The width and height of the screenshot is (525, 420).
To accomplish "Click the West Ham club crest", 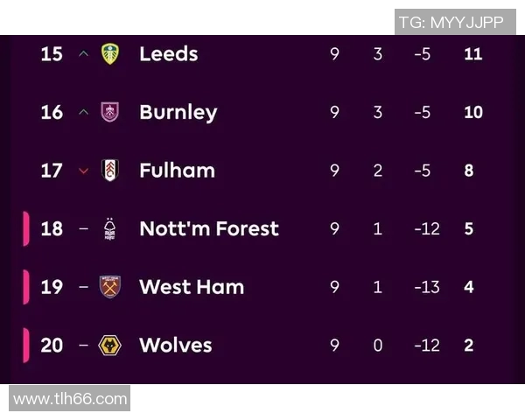I will (109, 287).
